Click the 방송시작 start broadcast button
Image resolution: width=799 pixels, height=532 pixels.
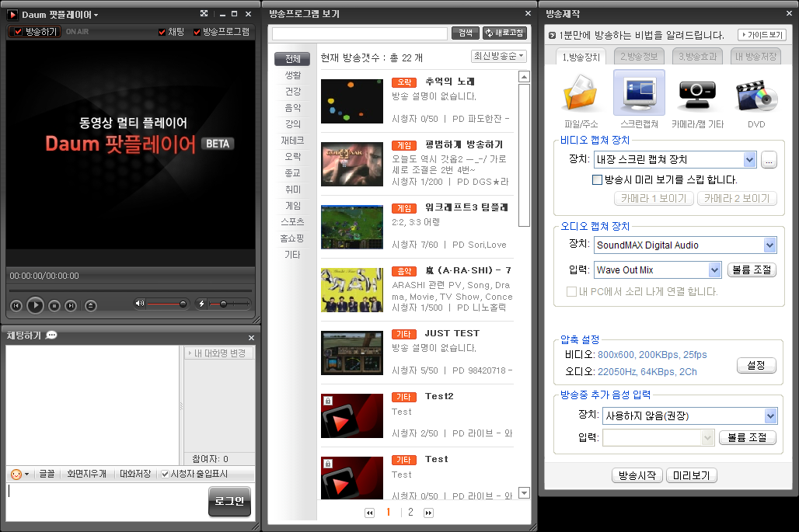tap(637, 475)
